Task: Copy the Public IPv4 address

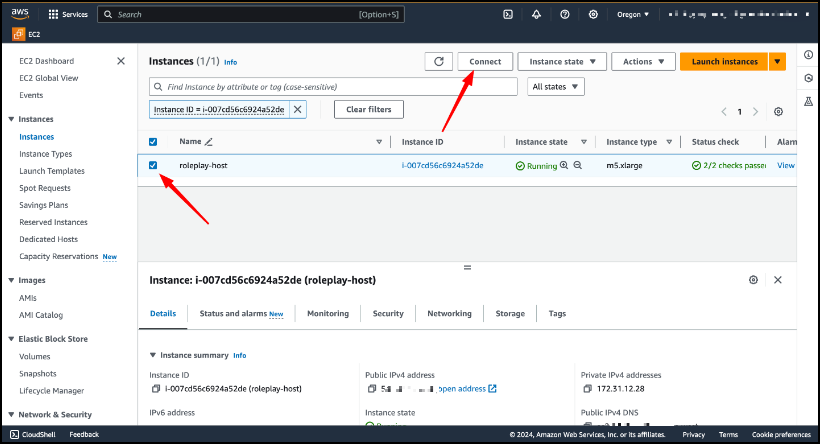Action: pyautogui.click(x=371, y=389)
